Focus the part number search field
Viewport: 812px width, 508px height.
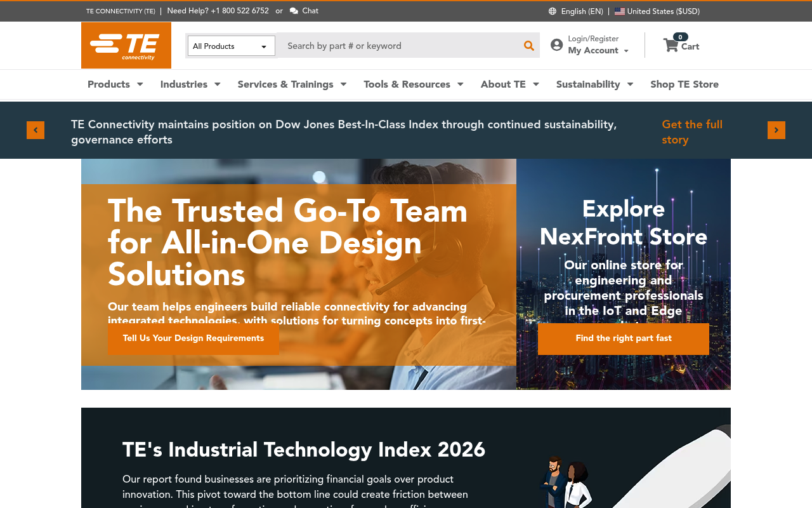(x=398, y=46)
